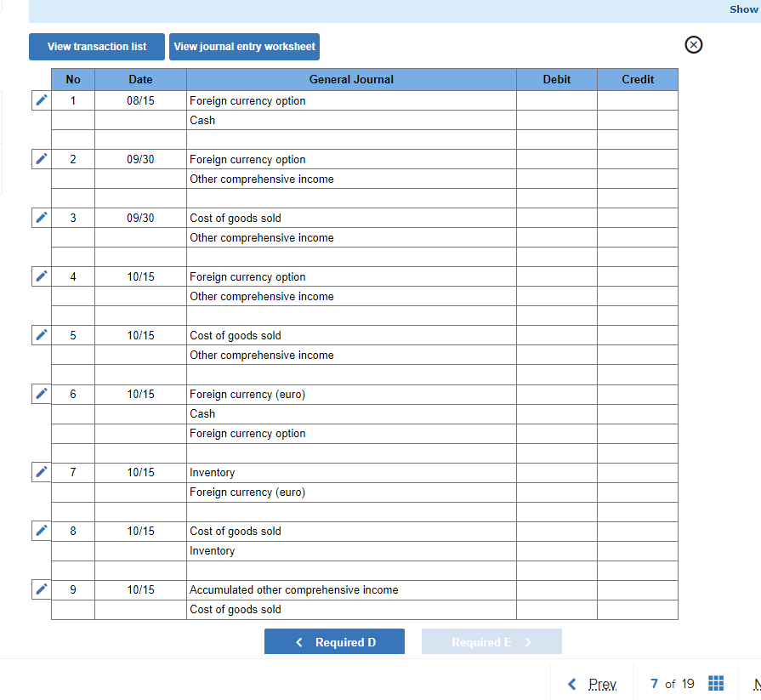The width and height of the screenshot is (761, 700).
Task: Edit journal entry 6 pencil icon
Action: point(42,394)
